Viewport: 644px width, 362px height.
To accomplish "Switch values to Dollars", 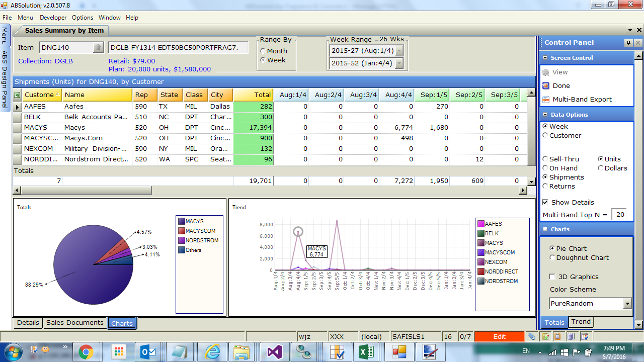I will [x=601, y=168].
